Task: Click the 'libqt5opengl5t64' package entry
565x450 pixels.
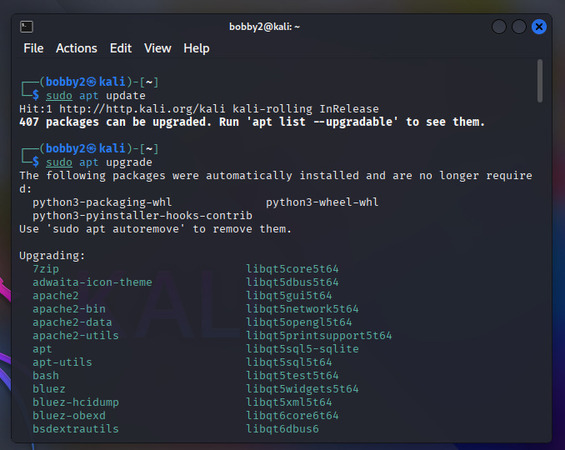Action: tap(299, 322)
